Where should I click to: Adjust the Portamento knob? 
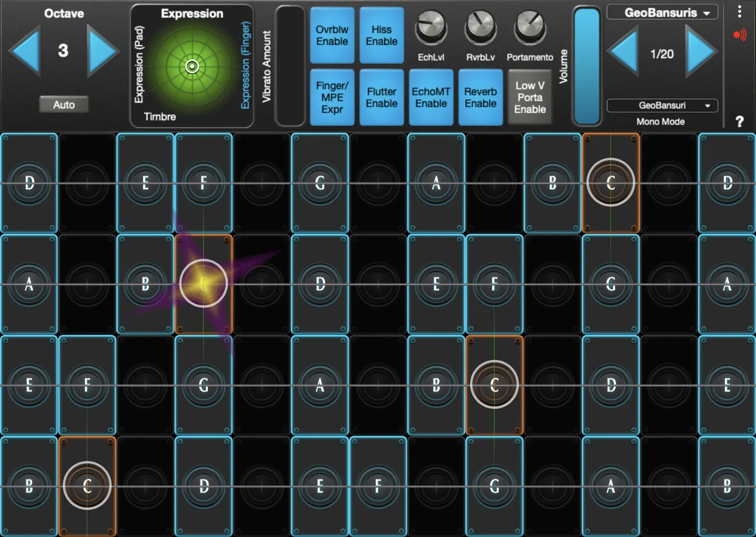[x=530, y=28]
